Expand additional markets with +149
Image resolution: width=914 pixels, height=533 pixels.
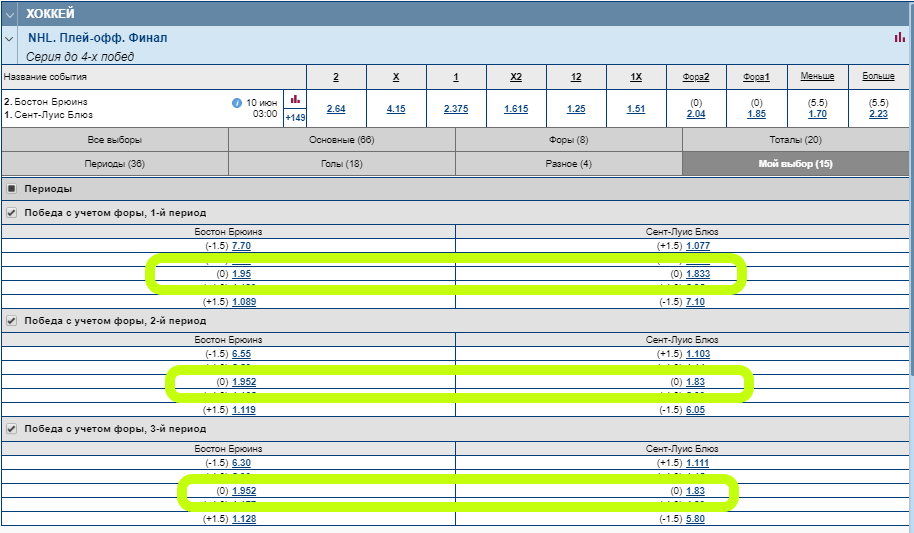pyautogui.click(x=295, y=117)
